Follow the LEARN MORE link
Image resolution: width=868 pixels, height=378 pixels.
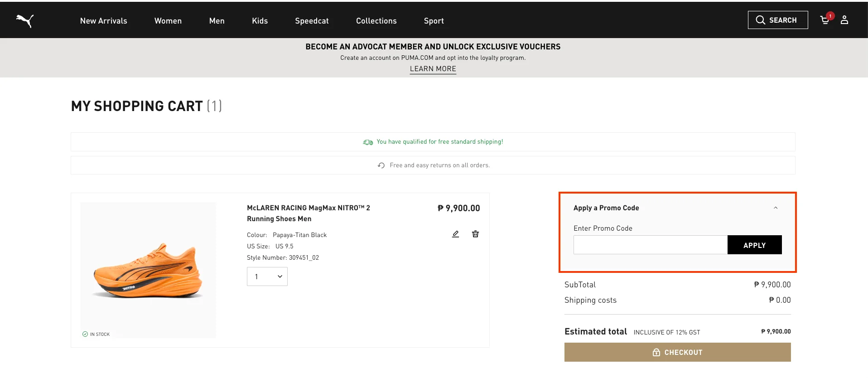(x=433, y=69)
